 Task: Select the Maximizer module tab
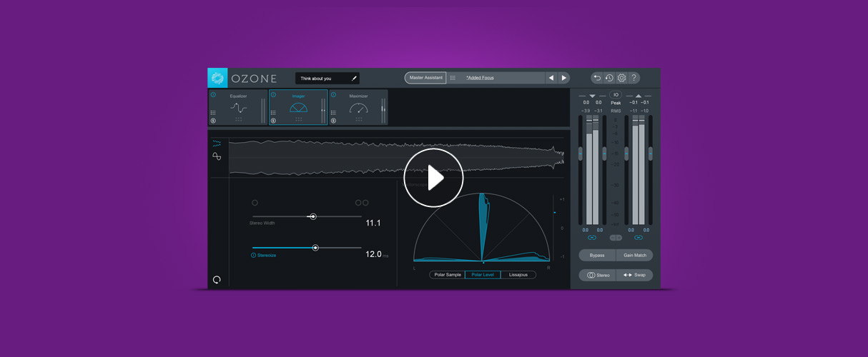coord(359,107)
